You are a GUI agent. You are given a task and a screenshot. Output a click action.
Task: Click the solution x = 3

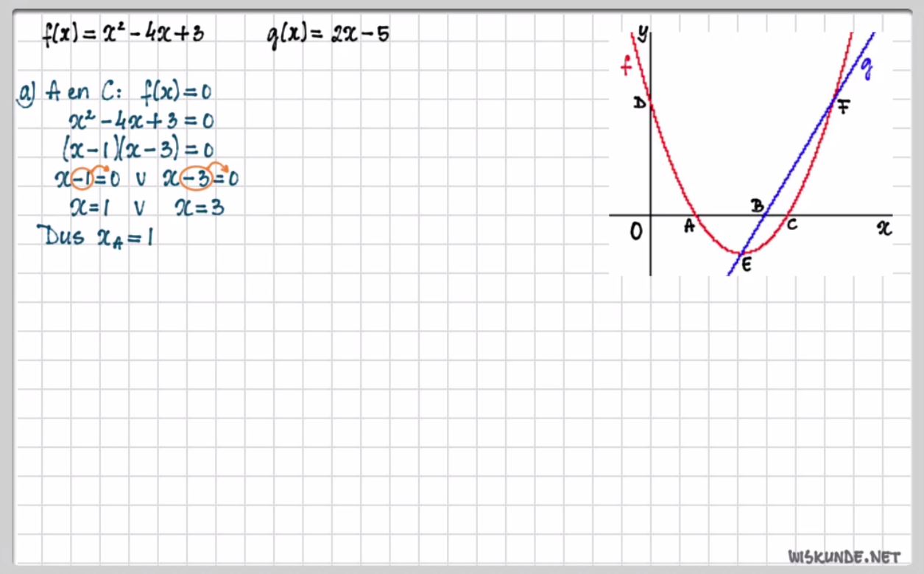pyautogui.click(x=200, y=209)
